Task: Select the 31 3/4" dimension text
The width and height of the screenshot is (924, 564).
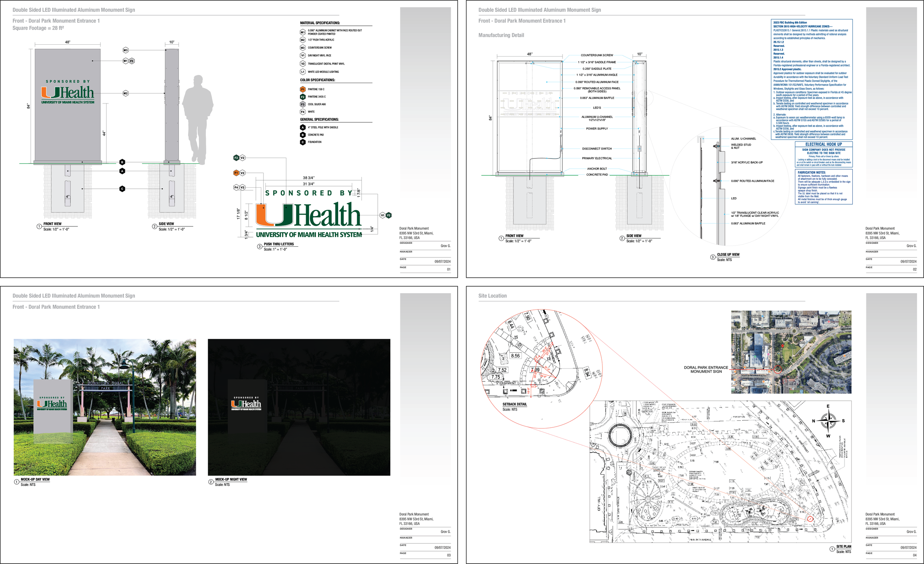Action: (309, 184)
